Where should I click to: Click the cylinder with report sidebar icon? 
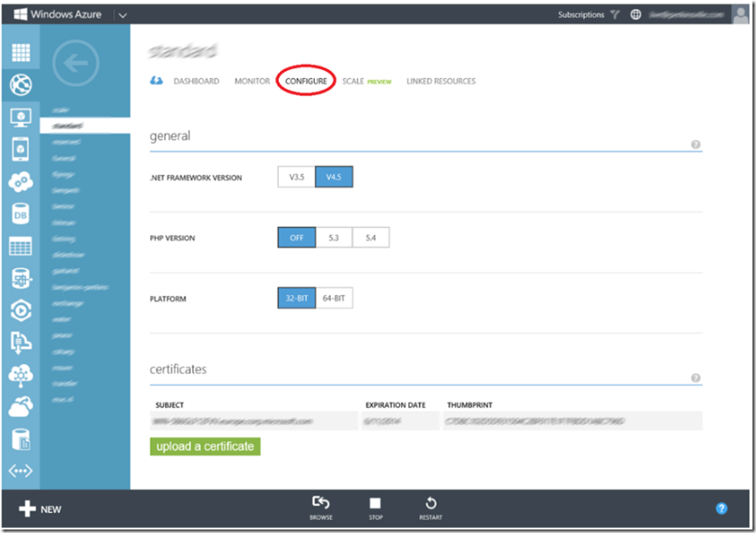[21, 439]
